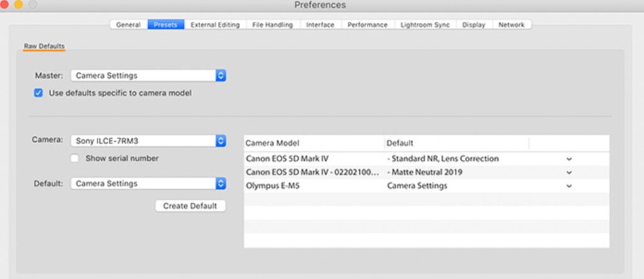
Task: Open the Network tab
Action: tap(512, 25)
